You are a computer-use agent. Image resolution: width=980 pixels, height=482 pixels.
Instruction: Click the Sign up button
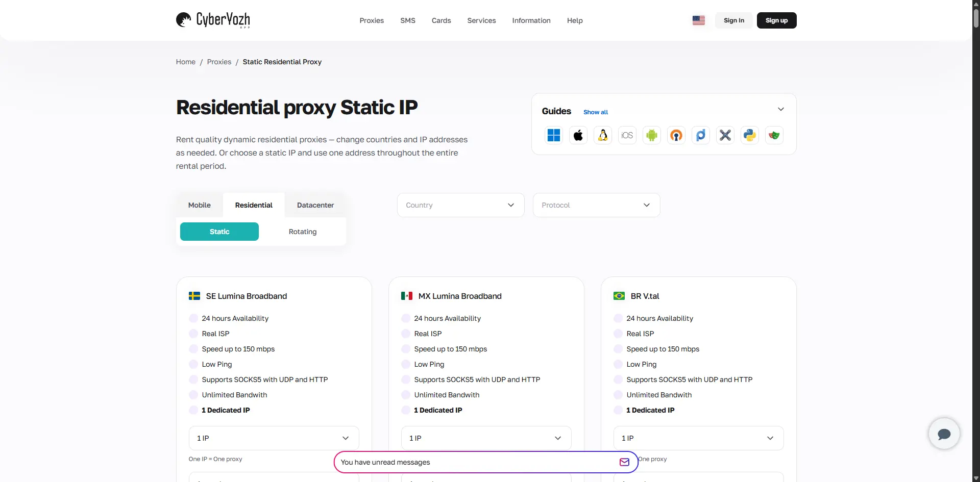tap(777, 20)
